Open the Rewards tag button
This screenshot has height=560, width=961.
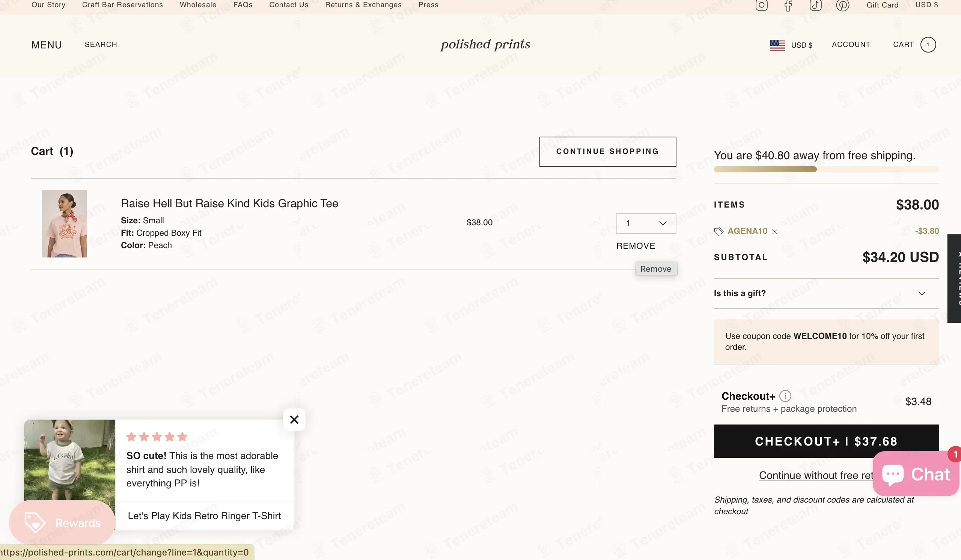(x=62, y=522)
